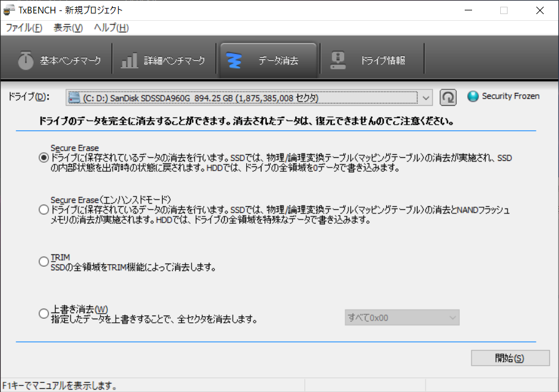Open the 基本ベンチマーク tab
The width and height of the screenshot is (559, 392).
60,61
